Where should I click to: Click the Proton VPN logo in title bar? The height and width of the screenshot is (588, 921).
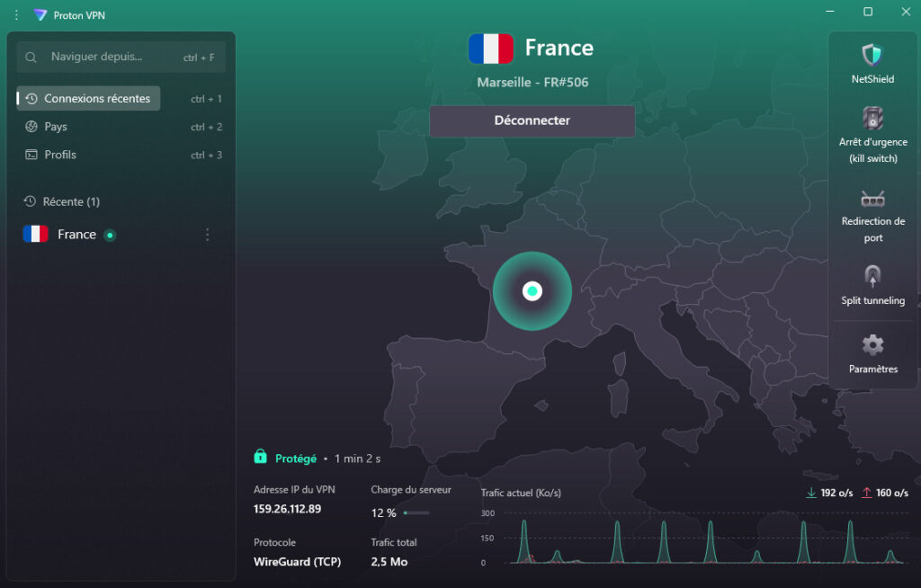pyautogui.click(x=40, y=15)
